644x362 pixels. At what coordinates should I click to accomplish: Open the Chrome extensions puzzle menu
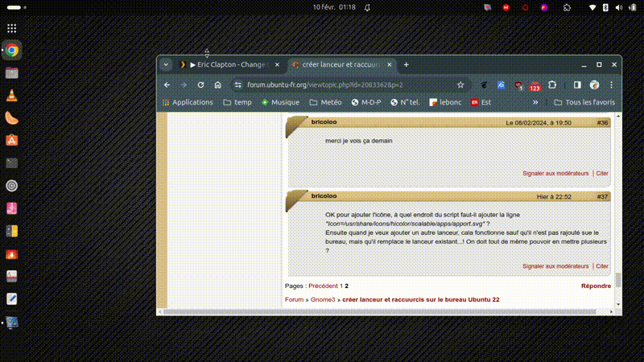click(x=552, y=84)
